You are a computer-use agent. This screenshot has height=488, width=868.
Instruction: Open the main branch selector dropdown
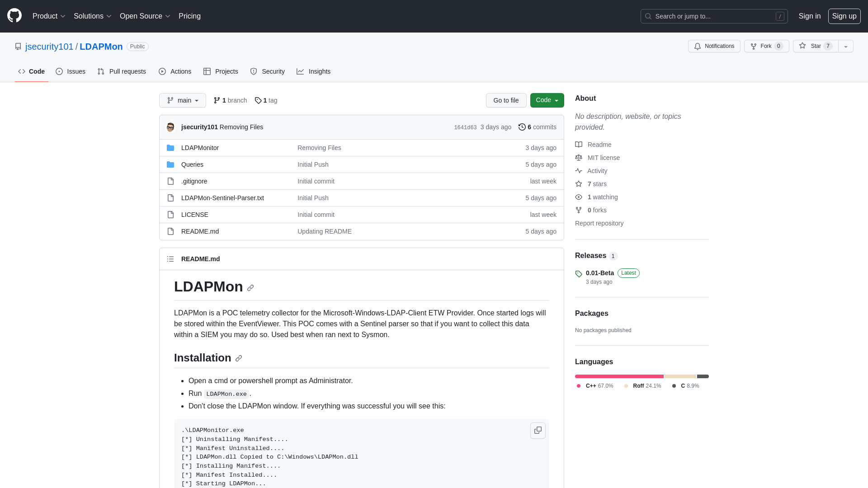pos(183,100)
